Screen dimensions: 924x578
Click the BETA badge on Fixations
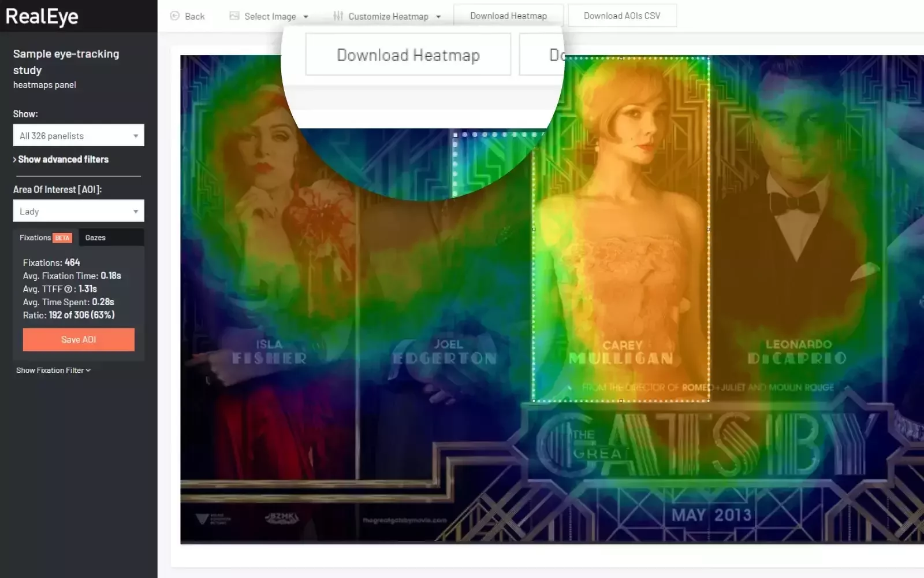pyautogui.click(x=62, y=238)
